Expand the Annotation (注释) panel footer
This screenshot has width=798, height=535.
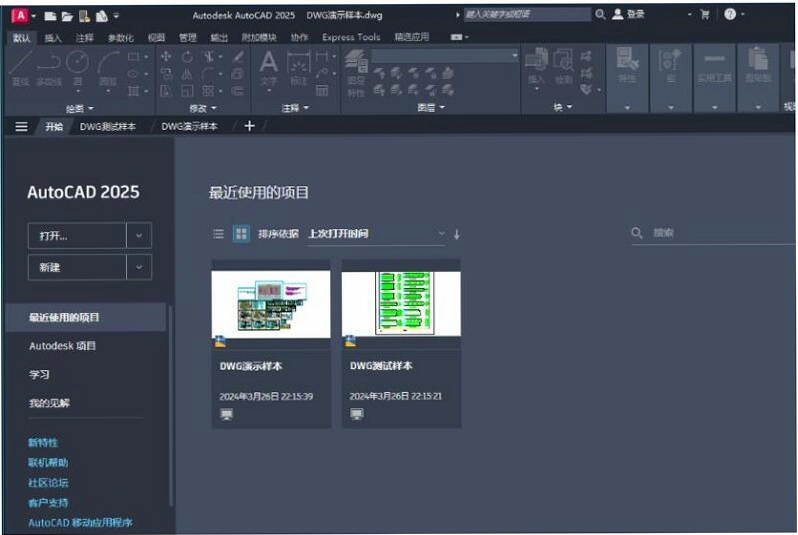(x=295, y=108)
